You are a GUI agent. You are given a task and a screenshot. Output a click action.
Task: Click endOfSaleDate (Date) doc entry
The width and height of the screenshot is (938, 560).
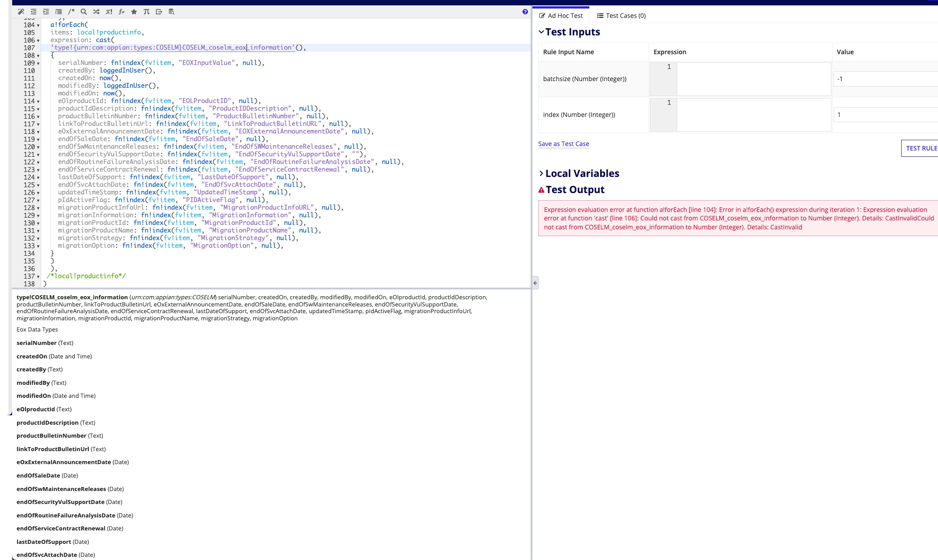47,475
